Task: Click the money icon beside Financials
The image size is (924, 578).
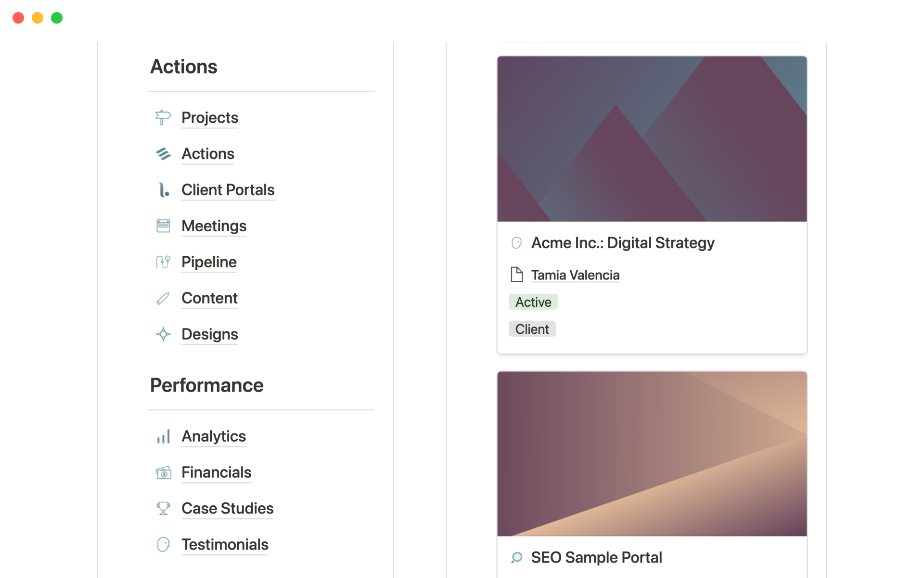Action: [163, 473]
